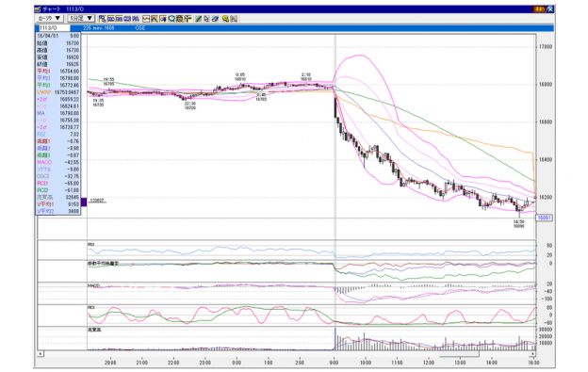The image size is (588, 372).
Task: Click the yellow search key icon
Action: [x=225, y=19]
